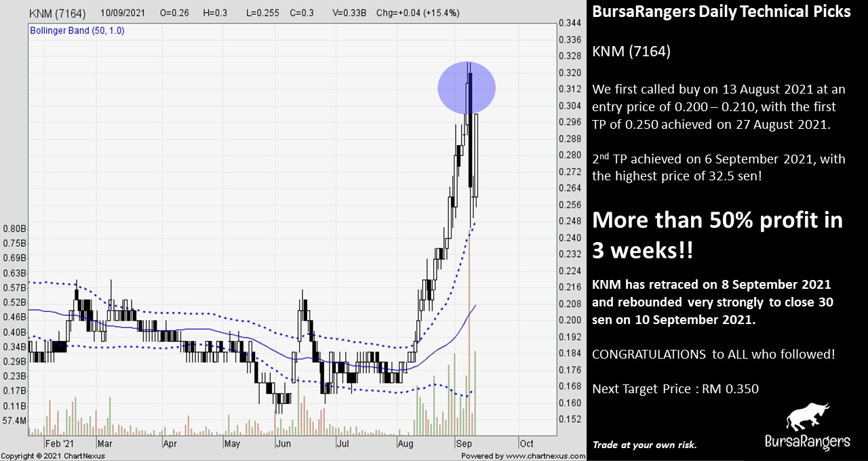Click the 'Trade at your own risk.' disclaimer
This screenshot has width=868, height=461.
pos(645,445)
